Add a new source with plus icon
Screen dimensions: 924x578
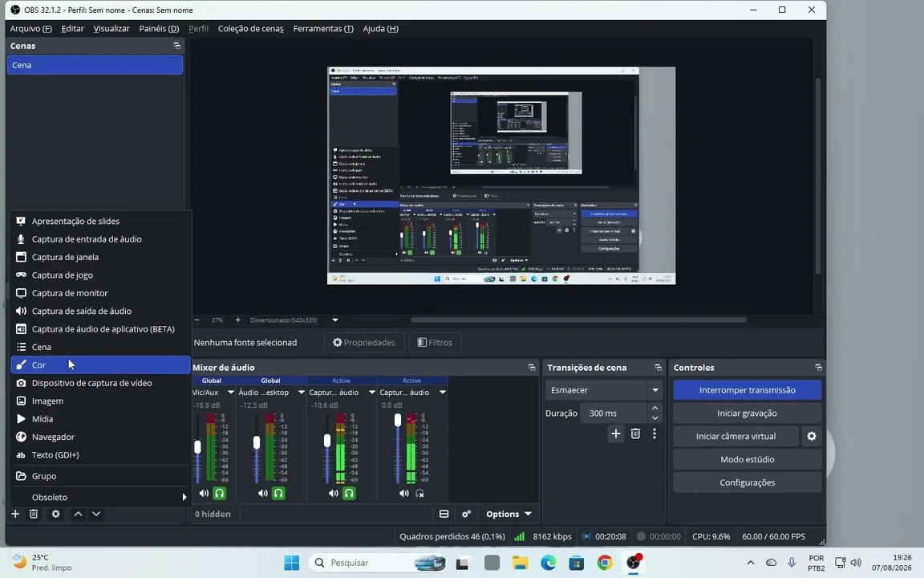pyautogui.click(x=15, y=514)
